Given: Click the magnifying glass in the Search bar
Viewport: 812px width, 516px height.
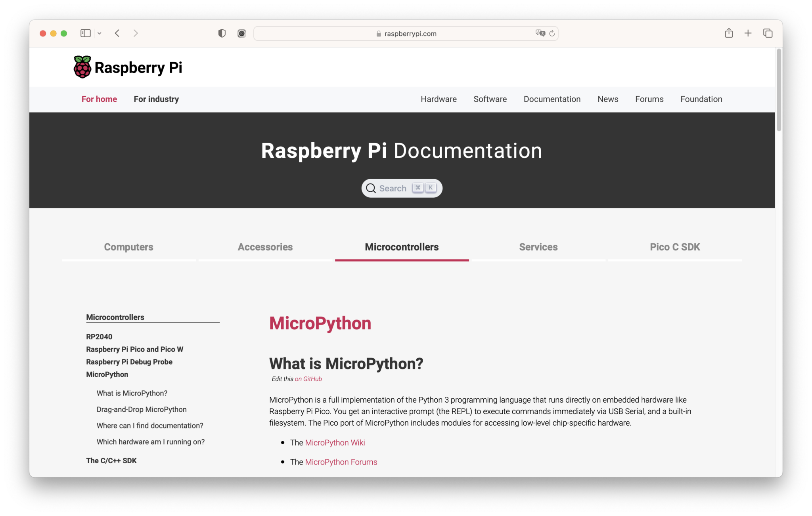Looking at the screenshot, I should (x=371, y=188).
